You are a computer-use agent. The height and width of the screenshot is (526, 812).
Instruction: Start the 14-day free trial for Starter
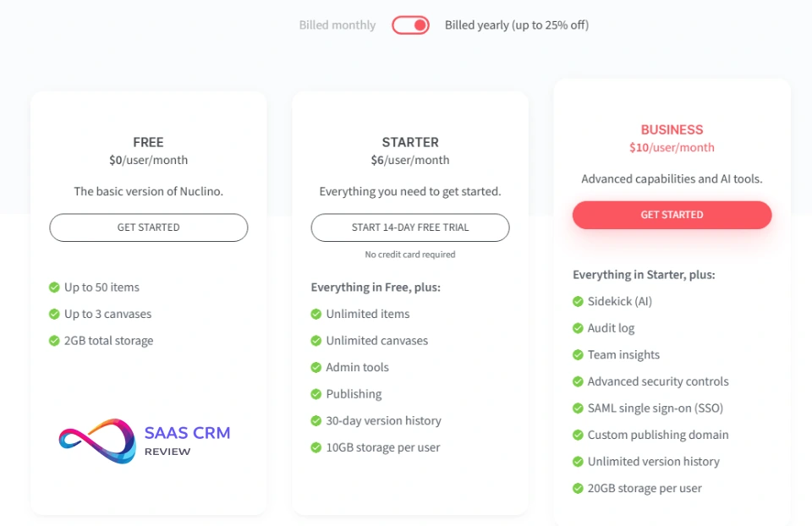pos(410,227)
